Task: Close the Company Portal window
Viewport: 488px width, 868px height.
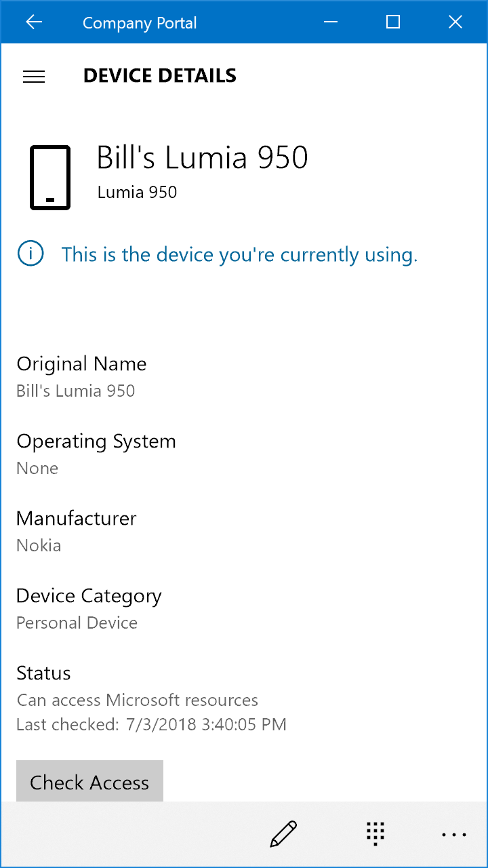Action: point(455,22)
